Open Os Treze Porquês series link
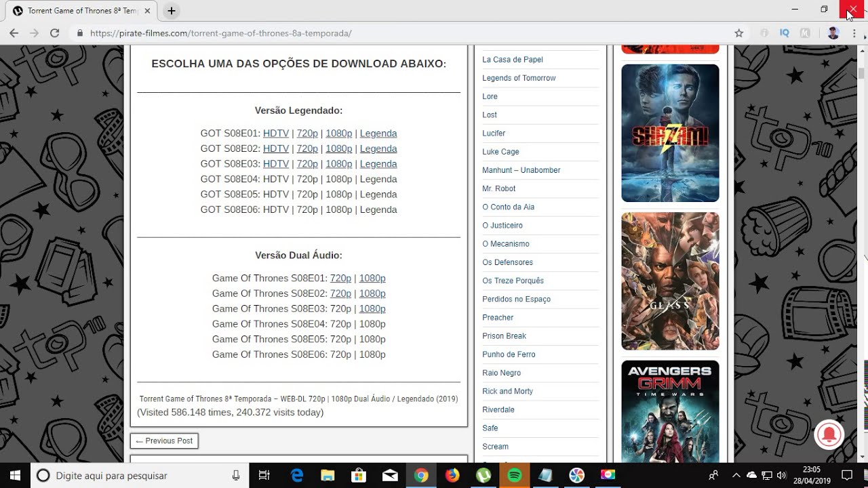This screenshot has height=488, width=868. point(513,281)
